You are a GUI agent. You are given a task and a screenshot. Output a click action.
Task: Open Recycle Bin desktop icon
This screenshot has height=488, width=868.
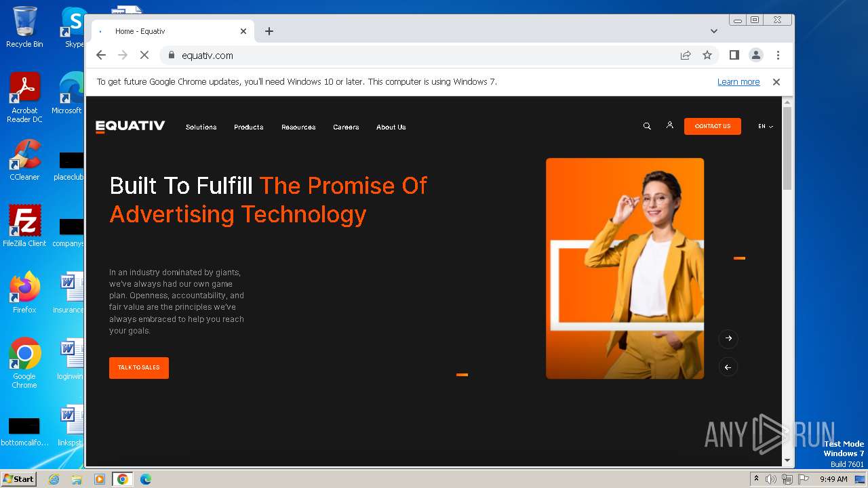pyautogui.click(x=24, y=27)
